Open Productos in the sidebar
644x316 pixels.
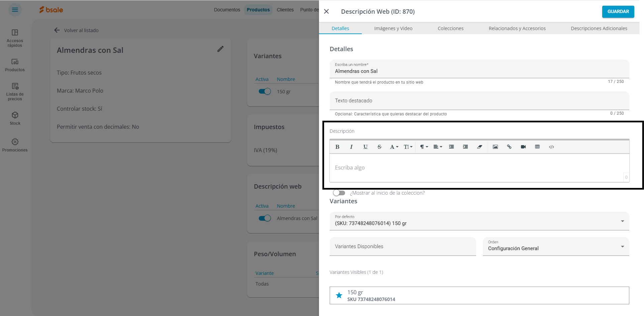click(15, 65)
